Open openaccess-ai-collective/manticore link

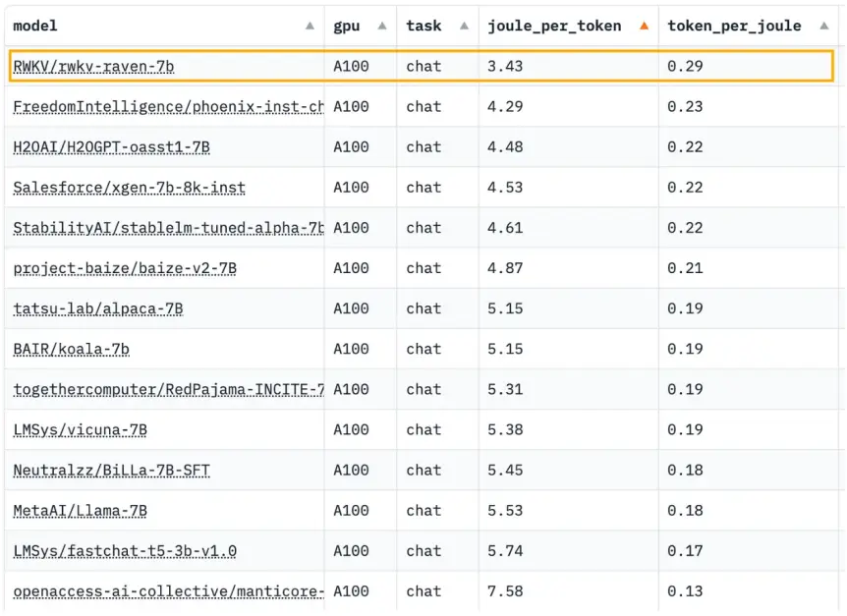[169, 591]
